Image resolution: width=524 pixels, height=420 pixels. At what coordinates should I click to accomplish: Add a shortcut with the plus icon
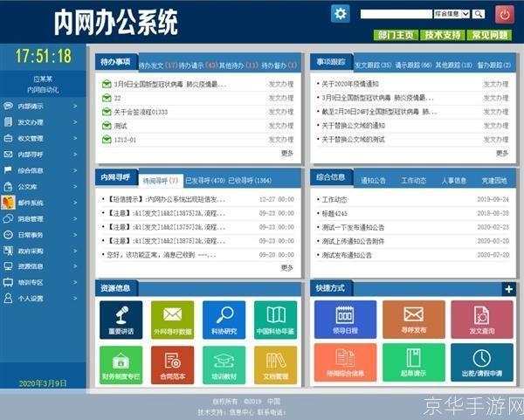[x=508, y=289]
